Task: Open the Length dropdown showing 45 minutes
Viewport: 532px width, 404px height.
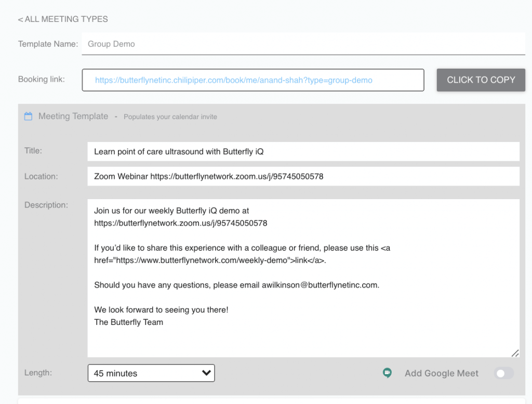Action: click(x=151, y=373)
